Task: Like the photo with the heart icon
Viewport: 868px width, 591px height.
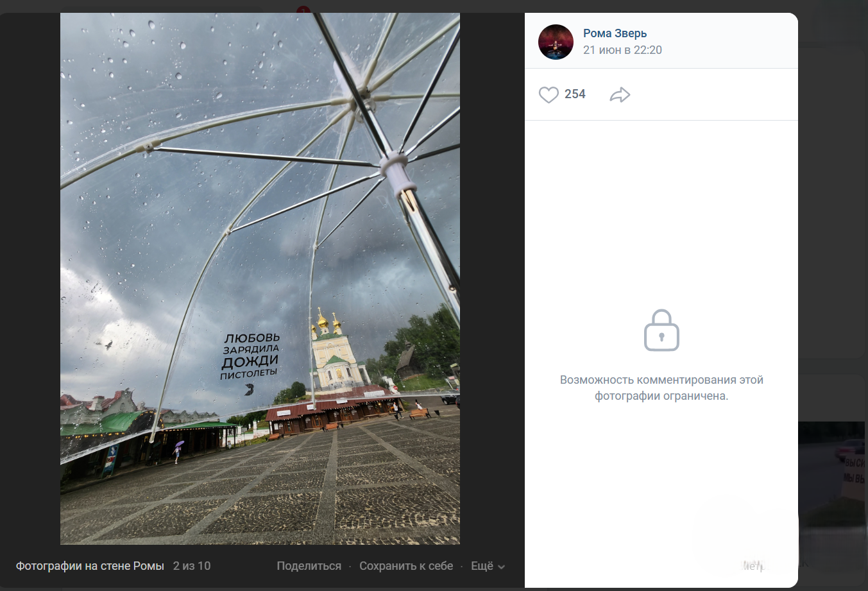Action: (x=549, y=95)
